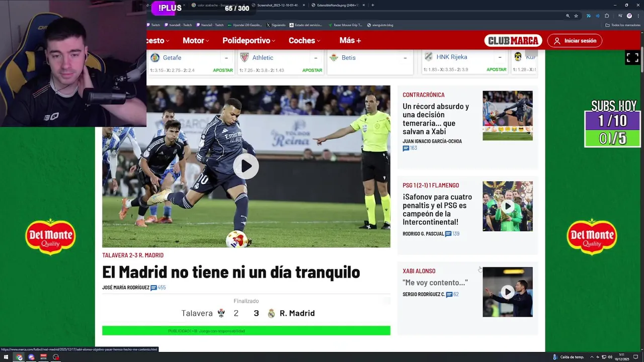Screen dimensions: 644x362
Task: Open the Nancla3 - Twitch bookmark
Action: (x=210, y=25)
